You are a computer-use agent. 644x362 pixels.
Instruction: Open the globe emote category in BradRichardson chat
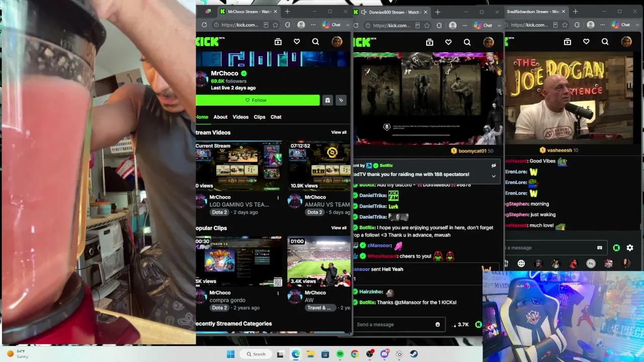click(521, 263)
